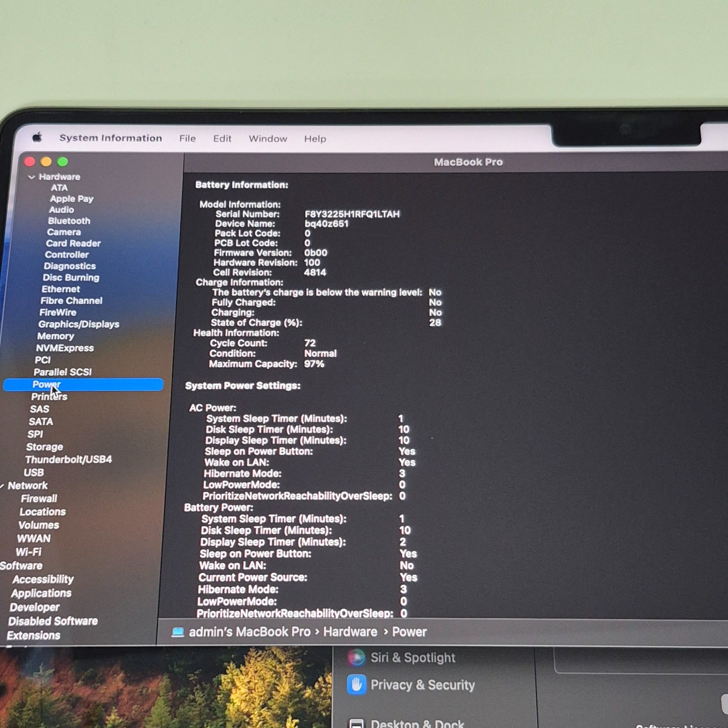Click the device name bq40z651
The height and width of the screenshot is (728, 728).
point(327,224)
